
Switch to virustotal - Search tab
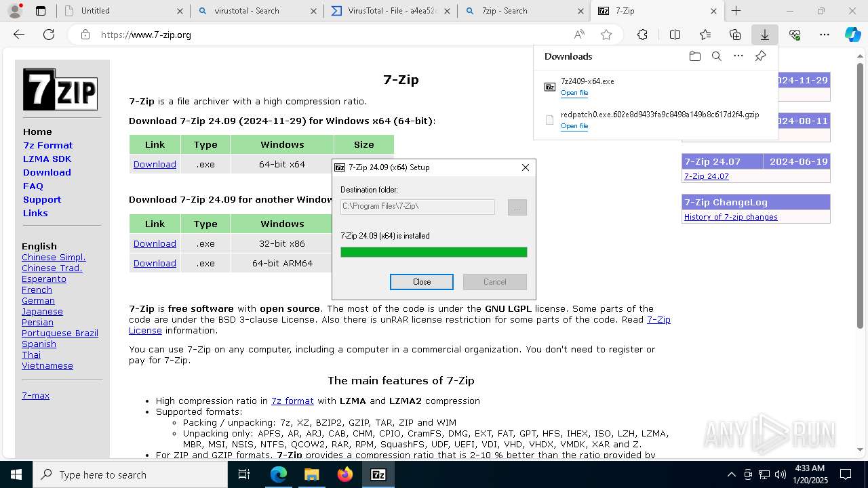pyautogui.click(x=256, y=11)
